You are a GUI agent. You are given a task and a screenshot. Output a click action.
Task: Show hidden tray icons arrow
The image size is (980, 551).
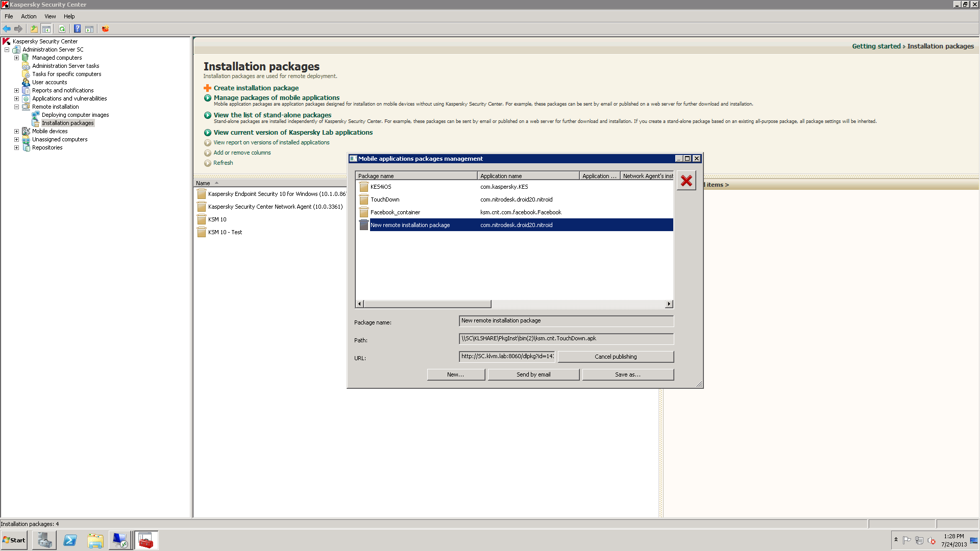coord(896,540)
